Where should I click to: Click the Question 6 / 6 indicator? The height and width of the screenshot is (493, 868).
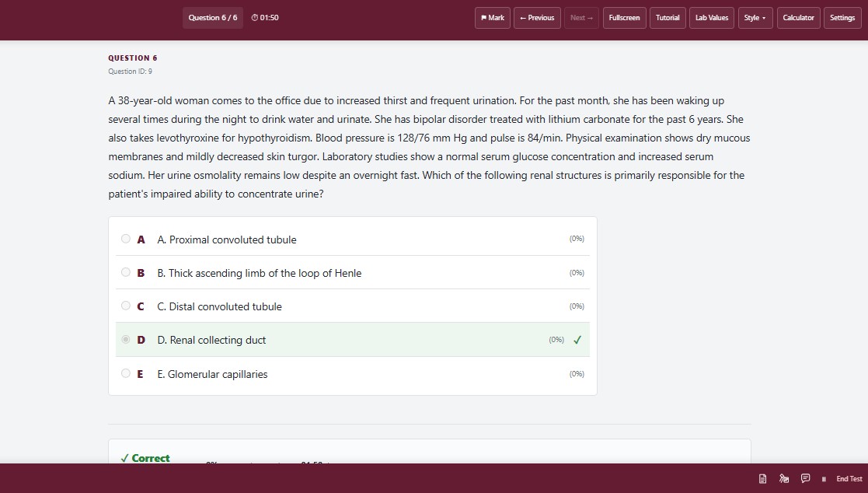(213, 18)
